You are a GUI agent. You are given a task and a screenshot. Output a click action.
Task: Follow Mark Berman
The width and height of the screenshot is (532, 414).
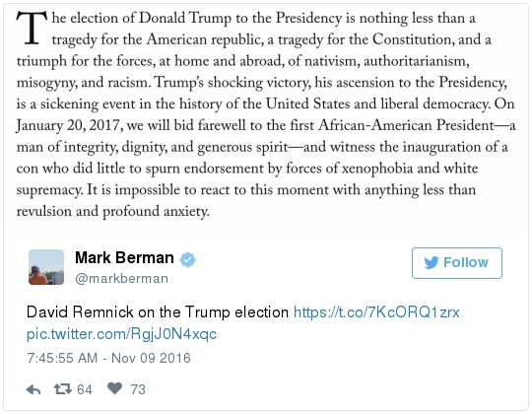(x=457, y=263)
